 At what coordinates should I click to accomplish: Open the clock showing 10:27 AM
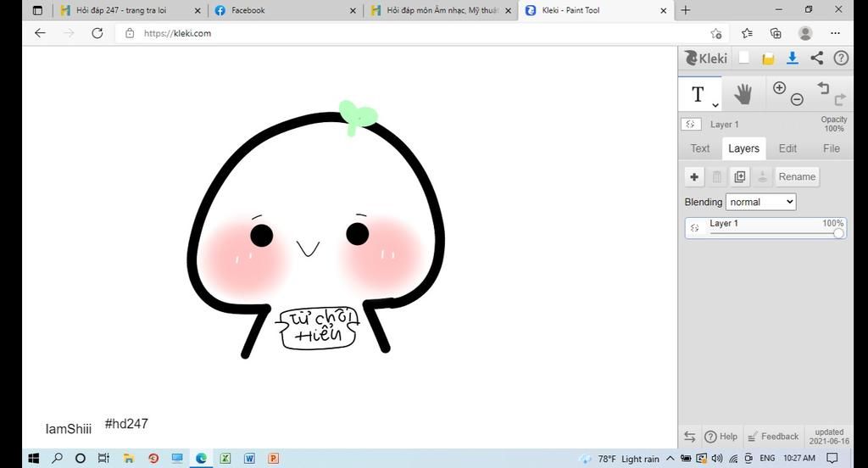tap(798, 459)
